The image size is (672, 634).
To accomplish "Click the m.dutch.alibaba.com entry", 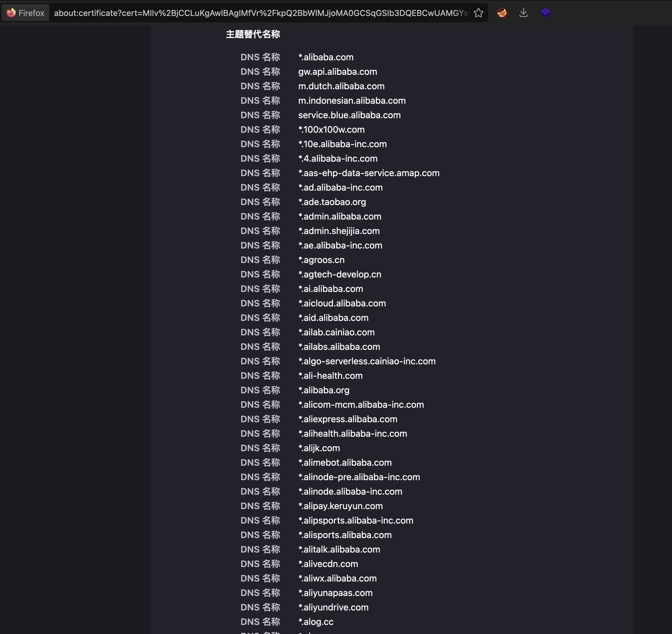I will (341, 86).
